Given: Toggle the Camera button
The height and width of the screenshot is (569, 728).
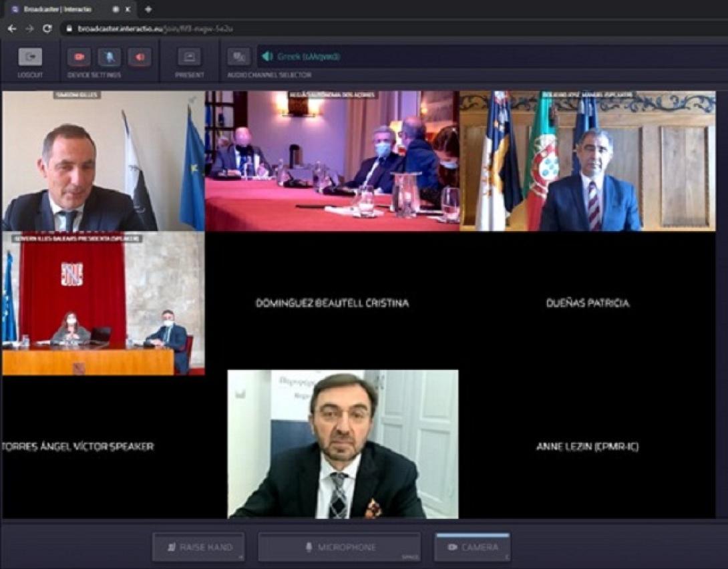Looking at the screenshot, I should [472, 547].
